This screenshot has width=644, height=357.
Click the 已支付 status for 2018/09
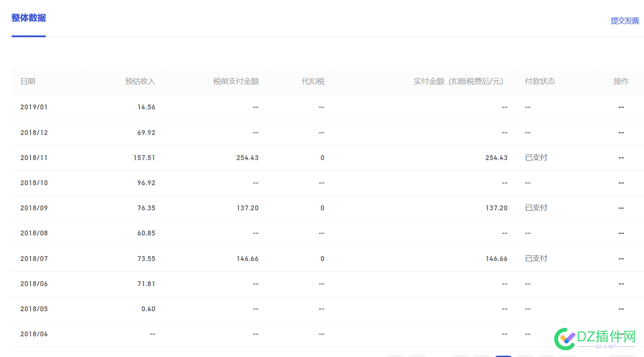[x=536, y=208]
